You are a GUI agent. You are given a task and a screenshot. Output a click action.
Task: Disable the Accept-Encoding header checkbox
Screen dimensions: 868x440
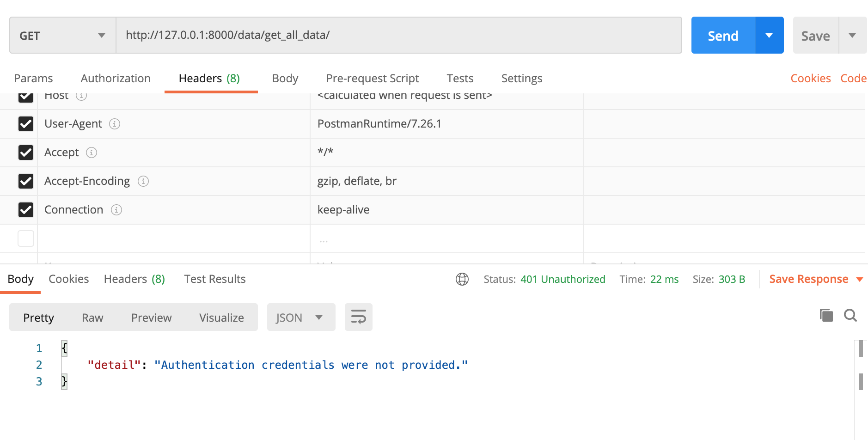(26, 181)
